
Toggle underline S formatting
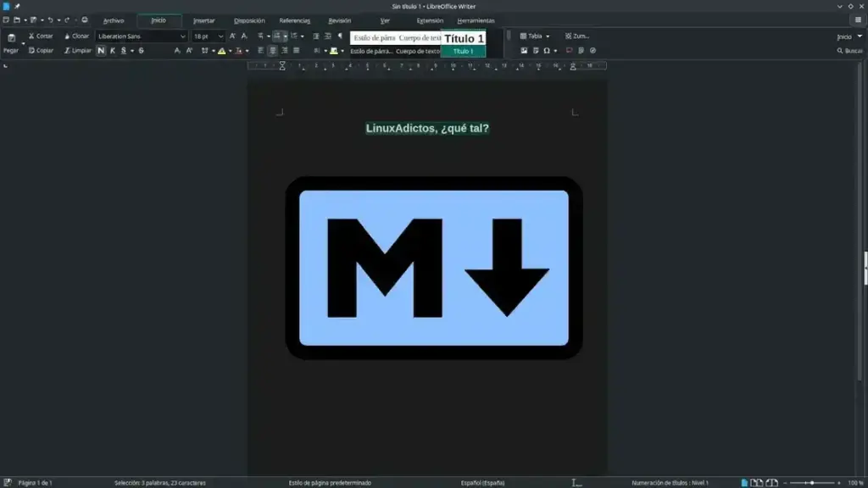[x=124, y=50]
